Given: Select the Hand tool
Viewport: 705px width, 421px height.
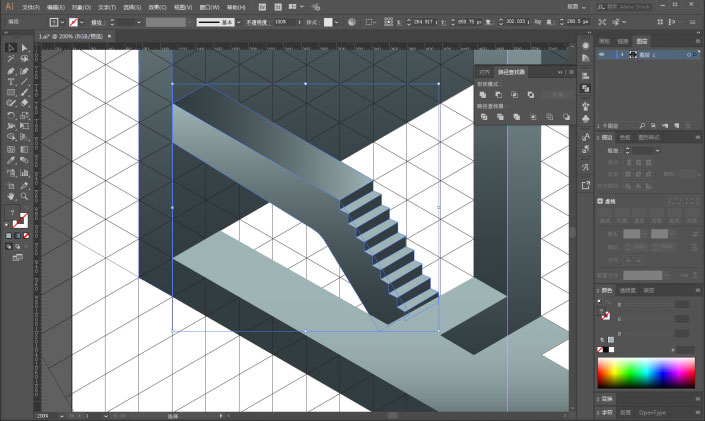Looking at the screenshot, I should pyautogui.click(x=11, y=197).
